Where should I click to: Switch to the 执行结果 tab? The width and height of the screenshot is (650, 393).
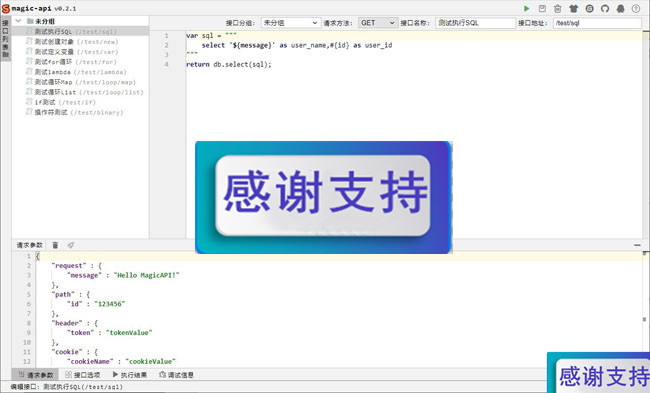pyautogui.click(x=130, y=375)
